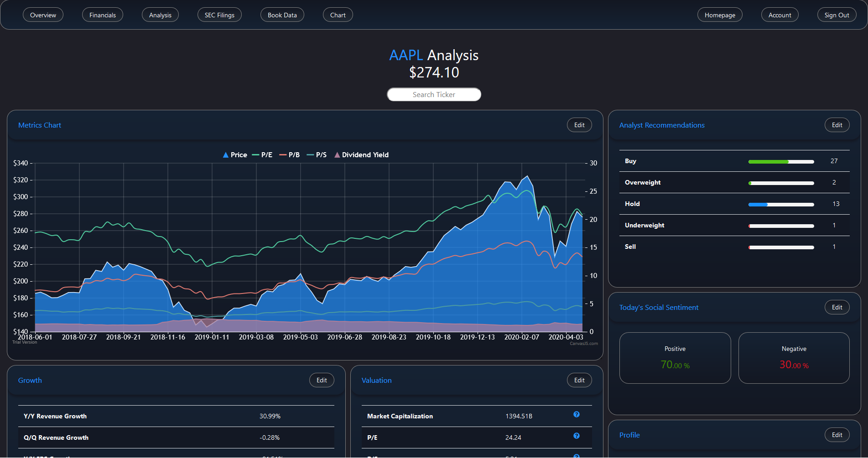This screenshot has height=458, width=868.
Task: Open the Account page
Action: click(x=780, y=15)
